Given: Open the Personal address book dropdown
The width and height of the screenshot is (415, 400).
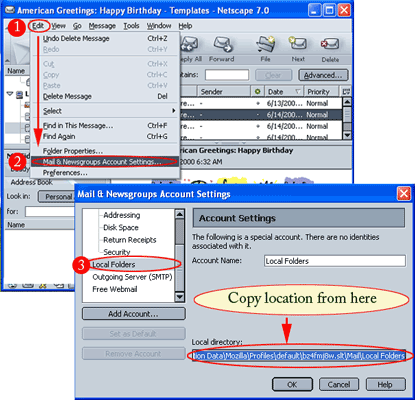Looking at the screenshot, I should point(57,197).
